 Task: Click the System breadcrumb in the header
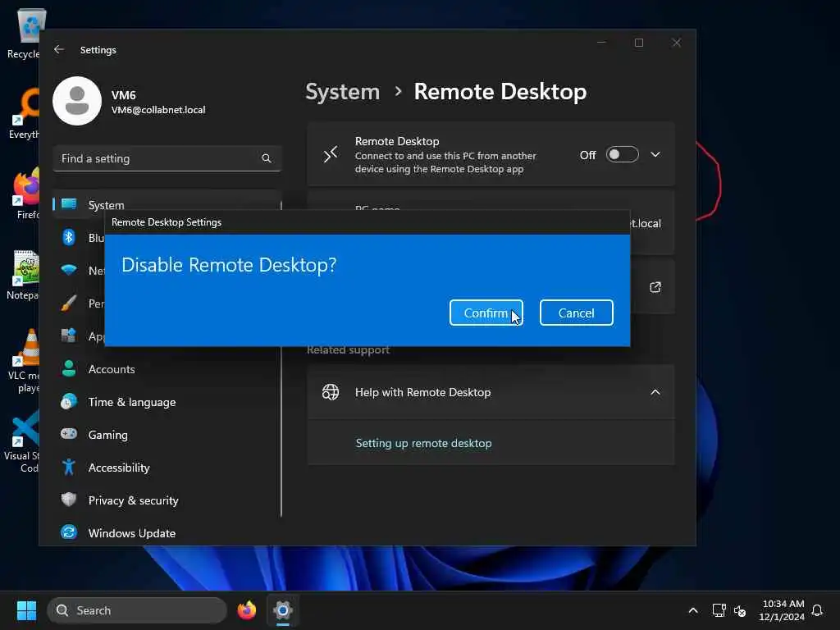click(342, 92)
